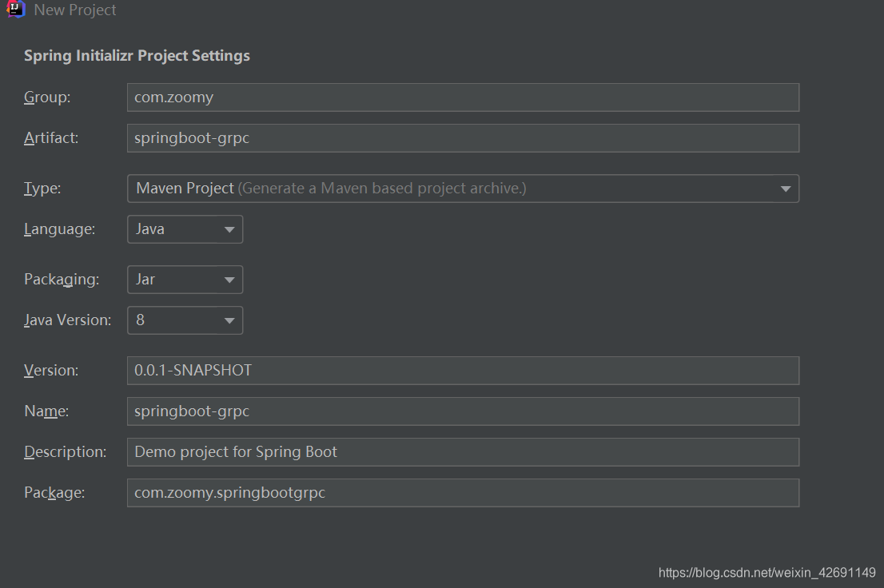Expand the Packaging dropdown set to Jar

pos(185,280)
